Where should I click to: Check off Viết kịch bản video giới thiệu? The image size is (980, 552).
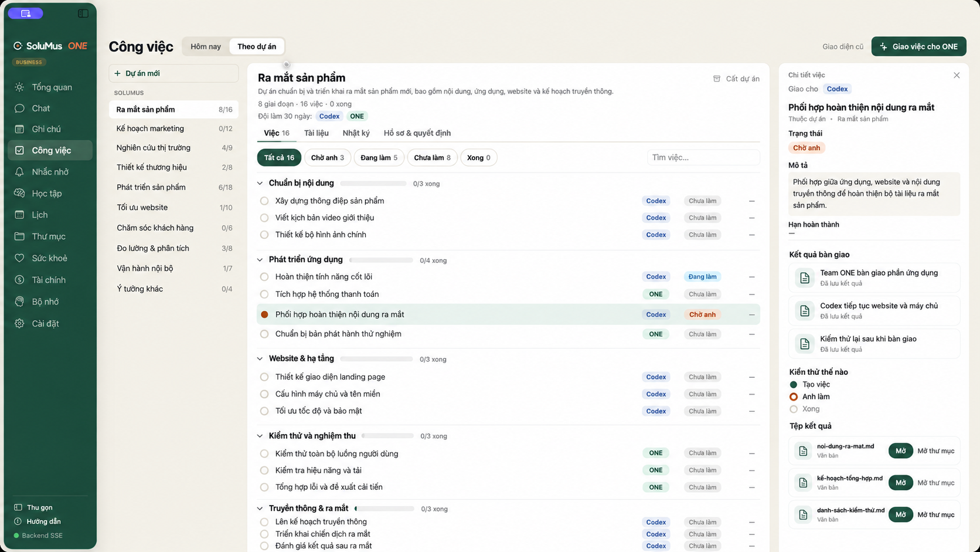(264, 218)
